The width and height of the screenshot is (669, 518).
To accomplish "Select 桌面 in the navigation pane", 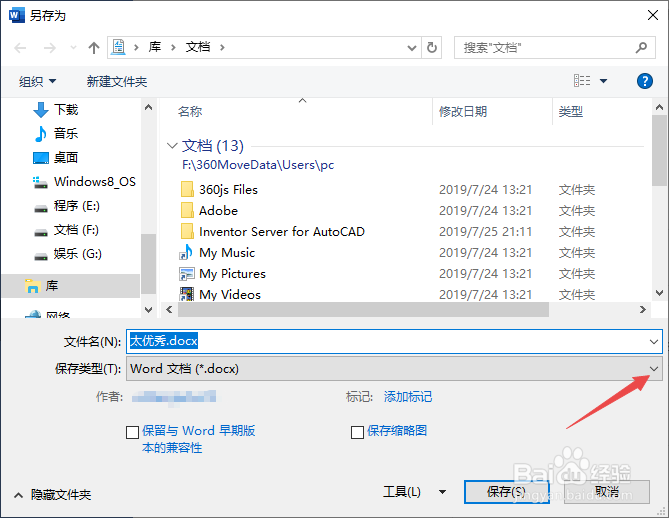I will click(x=66, y=157).
